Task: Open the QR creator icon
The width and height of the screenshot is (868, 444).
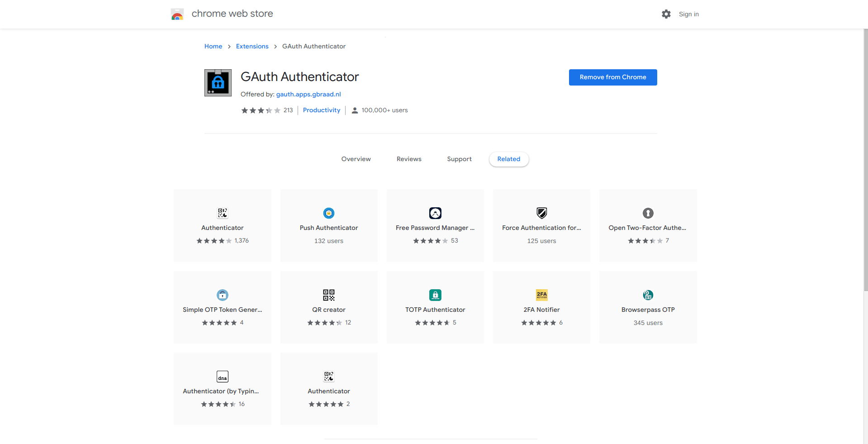Action: [x=329, y=295]
